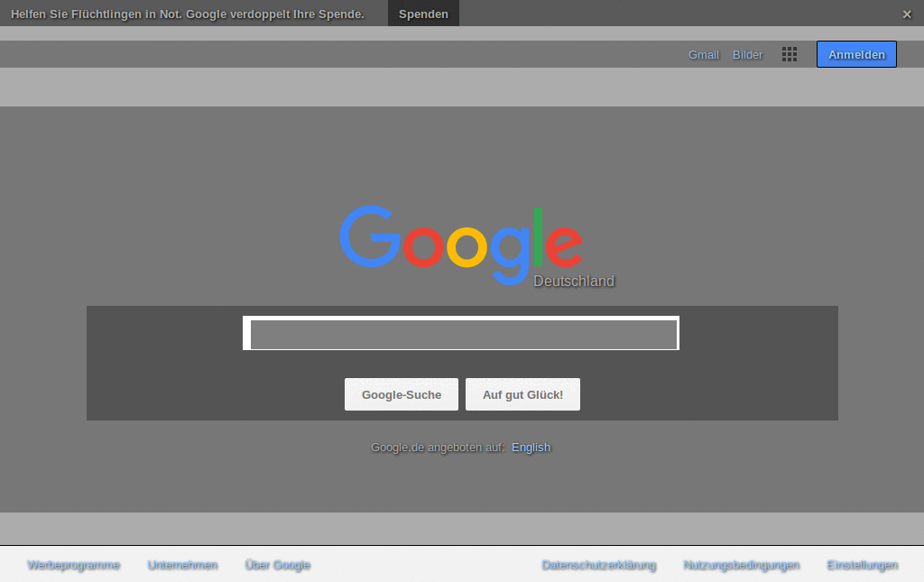924x582 pixels.
Task: Open the Werbeprogramme footer link
Action: click(x=74, y=565)
